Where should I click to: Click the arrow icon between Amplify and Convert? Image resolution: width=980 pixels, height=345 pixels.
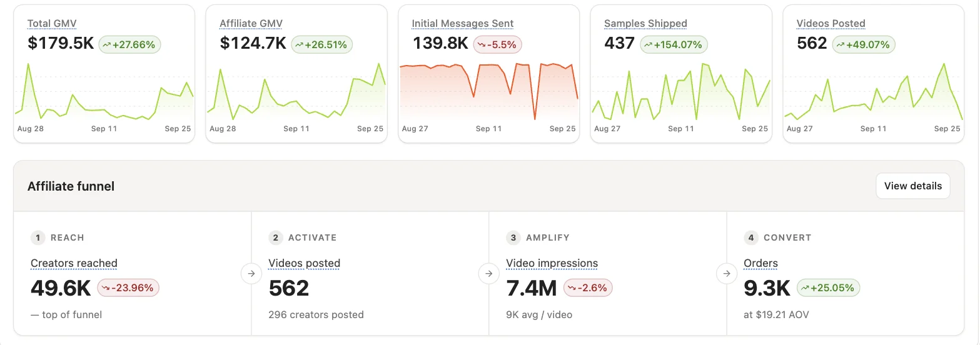coord(727,273)
